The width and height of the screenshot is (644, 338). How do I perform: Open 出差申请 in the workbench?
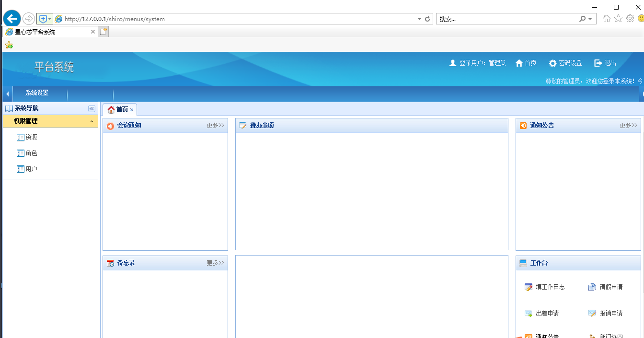pyautogui.click(x=529, y=314)
